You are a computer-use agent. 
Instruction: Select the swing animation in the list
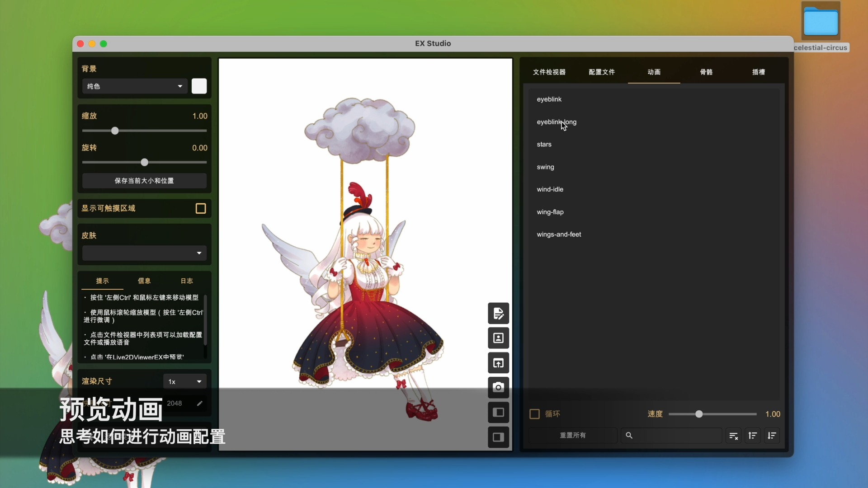point(545,167)
